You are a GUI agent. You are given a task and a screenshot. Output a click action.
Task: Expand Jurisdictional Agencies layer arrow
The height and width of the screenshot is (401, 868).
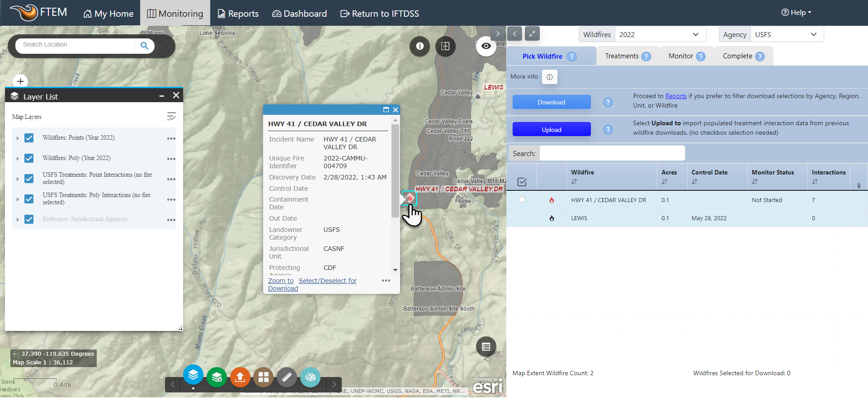pos(18,220)
